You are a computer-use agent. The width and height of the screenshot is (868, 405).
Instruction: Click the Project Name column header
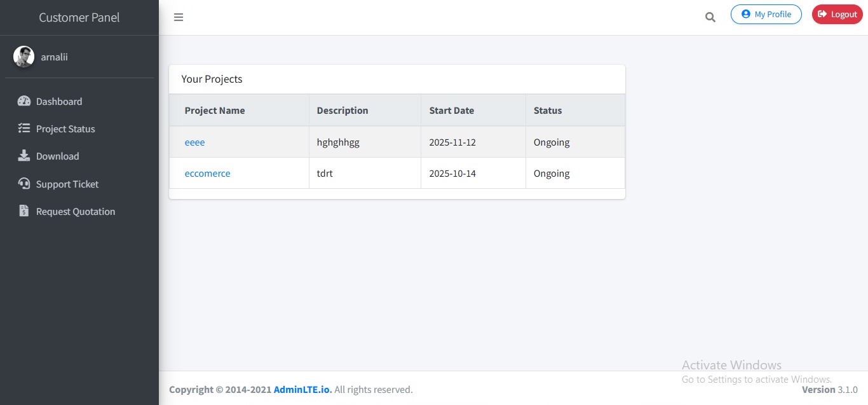[215, 110]
